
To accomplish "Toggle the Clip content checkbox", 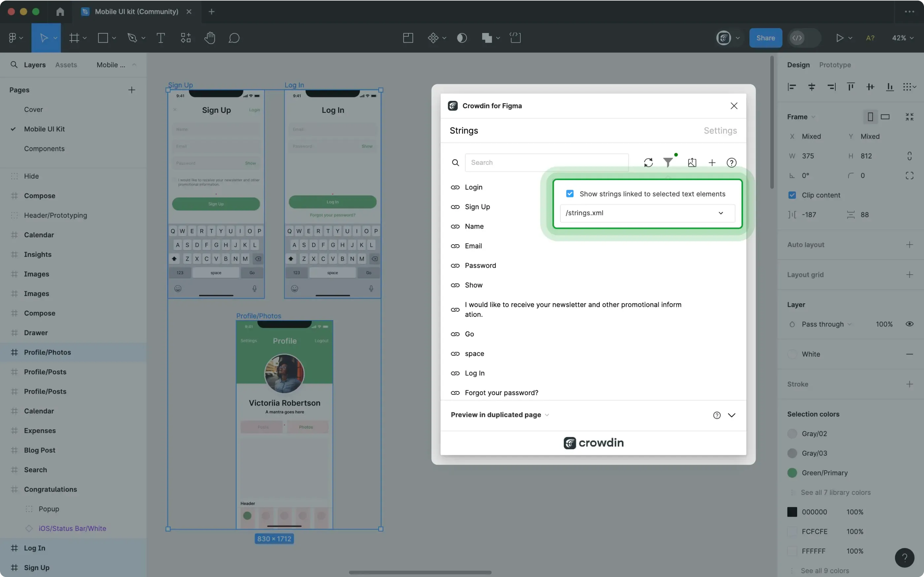I will tap(792, 195).
